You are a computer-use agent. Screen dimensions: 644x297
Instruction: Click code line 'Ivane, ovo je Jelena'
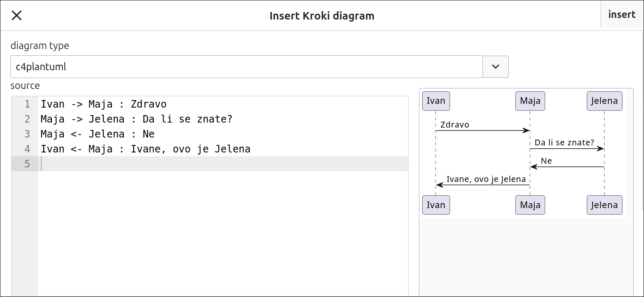tap(145, 149)
